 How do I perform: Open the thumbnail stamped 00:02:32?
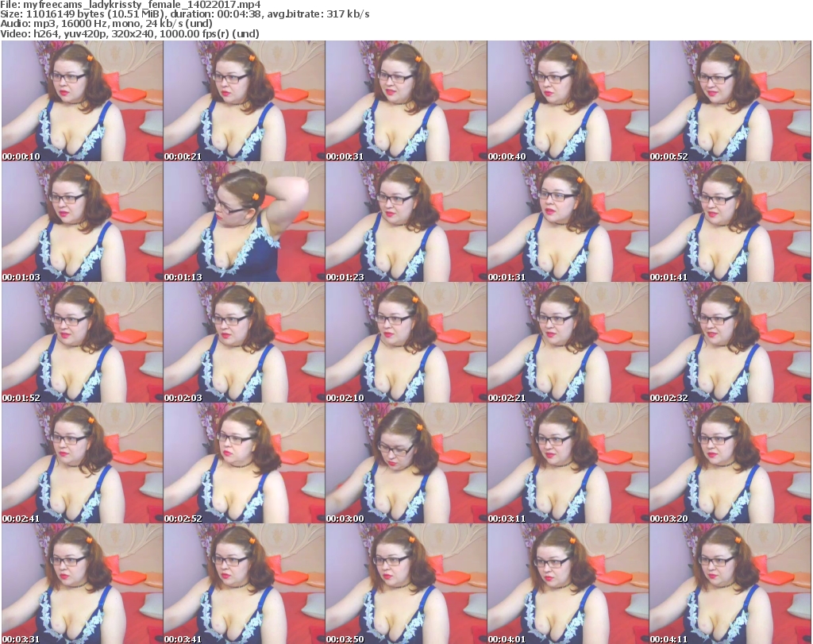(x=730, y=343)
